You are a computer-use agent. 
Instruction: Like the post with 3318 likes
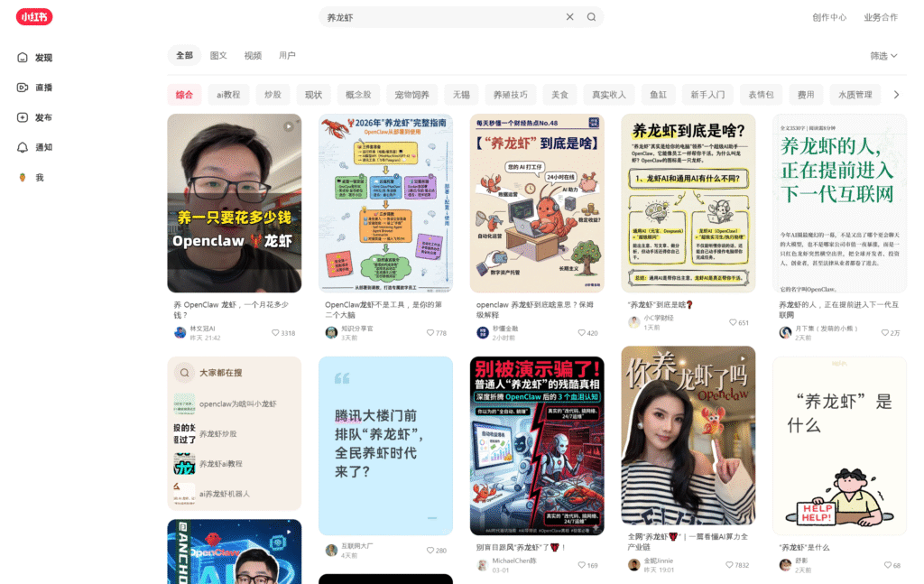click(x=276, y=333)
